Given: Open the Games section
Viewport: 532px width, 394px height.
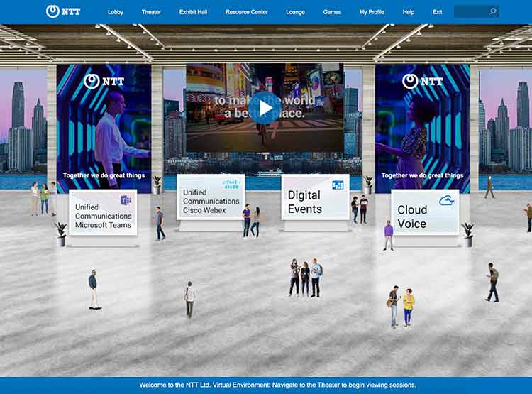Looking at the screenshot, I should pos(332,12).
